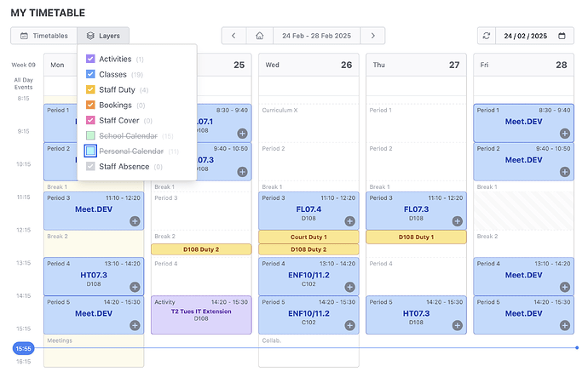Click plus icon on Wednesday FL07.4 class
Screen dimensions: 588x383
pos(350,221)
